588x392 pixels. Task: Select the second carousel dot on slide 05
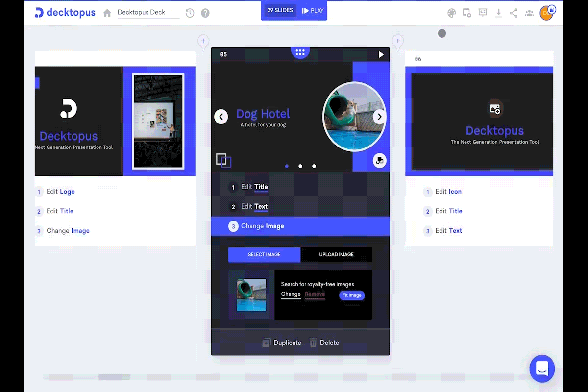[300, 166]
